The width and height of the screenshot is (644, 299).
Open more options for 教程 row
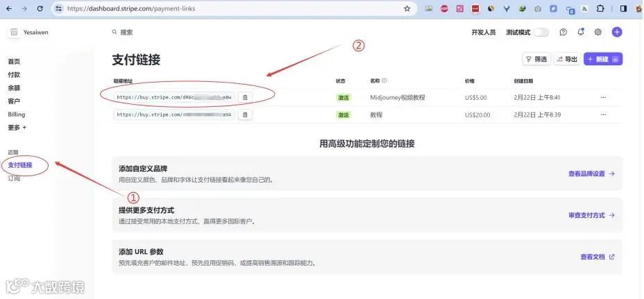603,114
